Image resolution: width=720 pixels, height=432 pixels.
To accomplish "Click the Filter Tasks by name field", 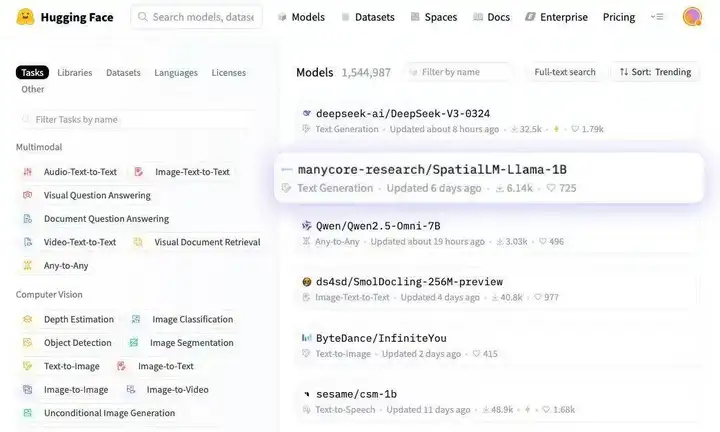I will click(136, 119).
